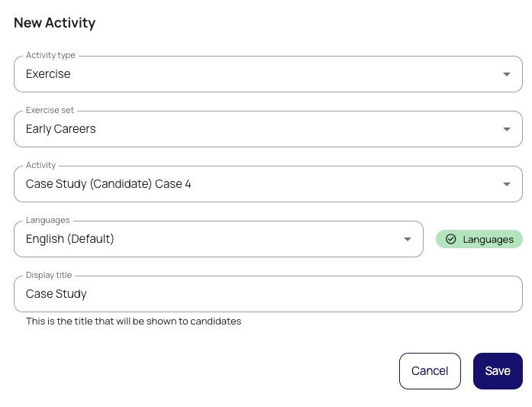Click "Case Study (Candidate) Case 4" selection
Screen dimensions: 532x407
point(108,184)
